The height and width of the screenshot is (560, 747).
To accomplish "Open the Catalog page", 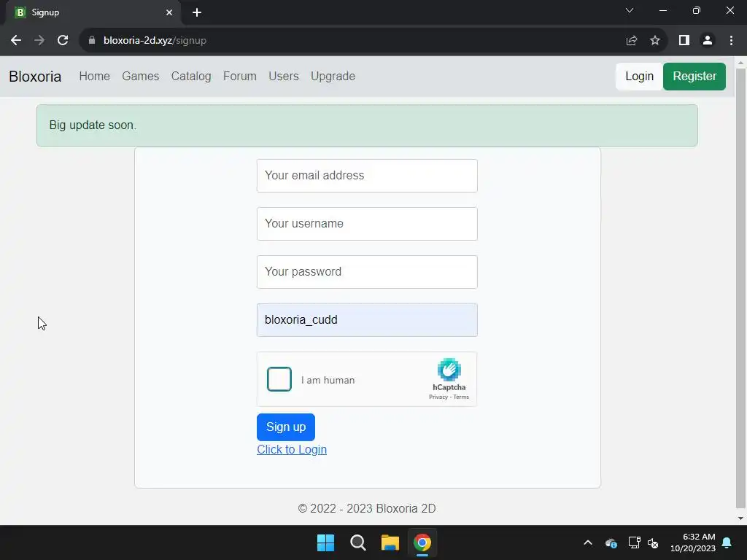I will [x=191, y=76].
